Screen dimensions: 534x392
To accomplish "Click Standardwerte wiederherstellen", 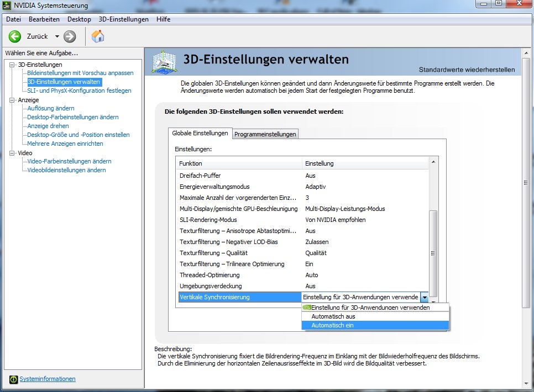I will click(x=467, y=70).
